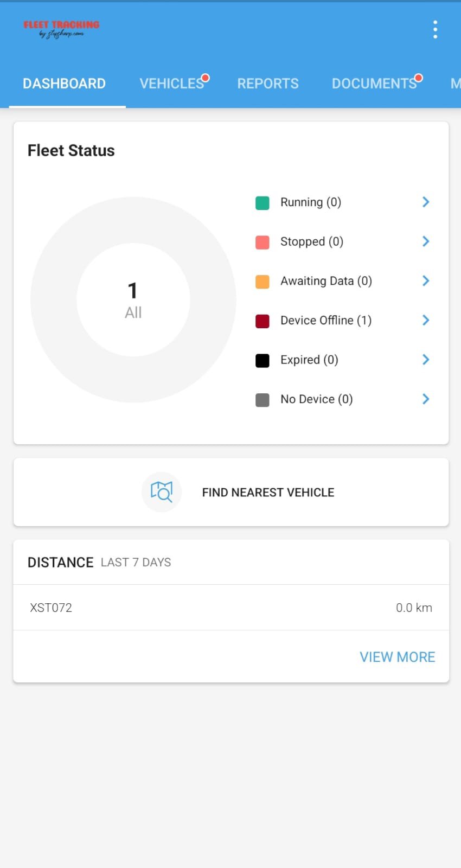Click the notification dot on Documents tab
Screen dimensions: 461x868
[418, 77]
